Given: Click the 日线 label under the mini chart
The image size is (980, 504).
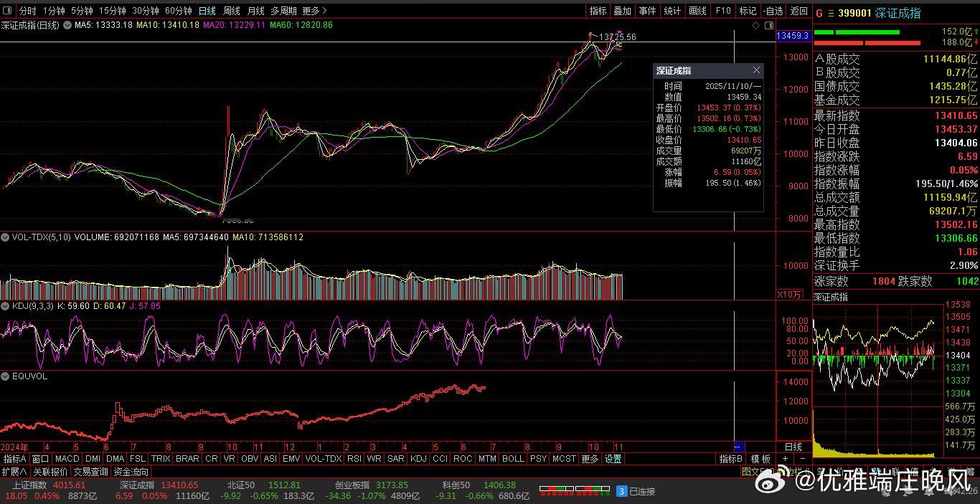Looking at the screenshot, I should tap(793, 447).
